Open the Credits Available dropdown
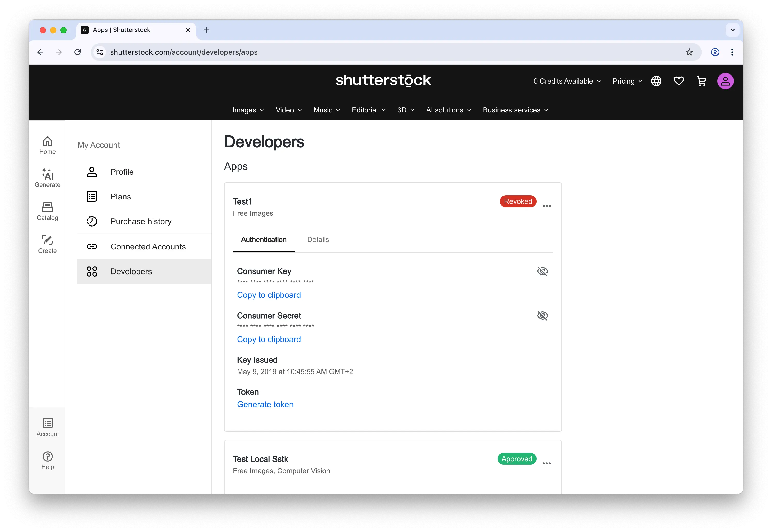772x532 pixels. [566, 81]
